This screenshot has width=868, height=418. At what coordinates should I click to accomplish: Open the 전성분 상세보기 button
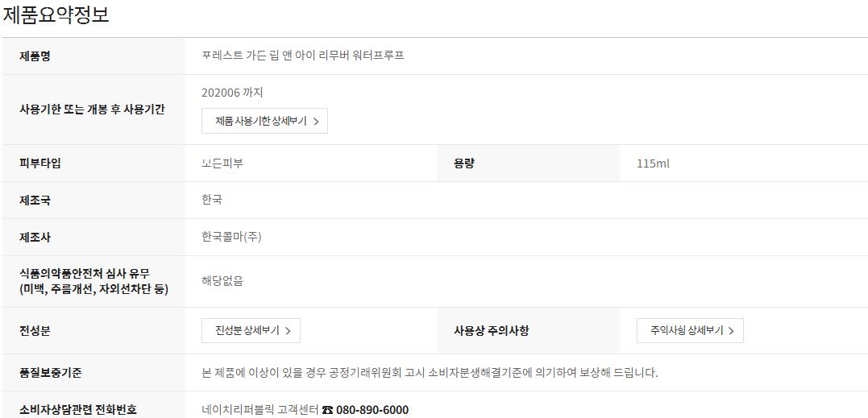(251, 330)
